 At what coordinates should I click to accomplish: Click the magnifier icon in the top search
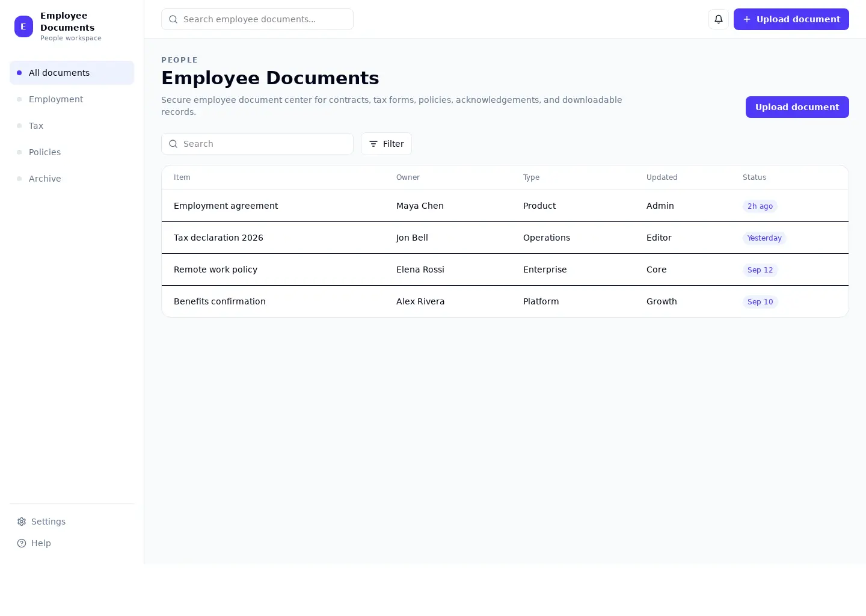pyautogui.click(x=173, y=19)
